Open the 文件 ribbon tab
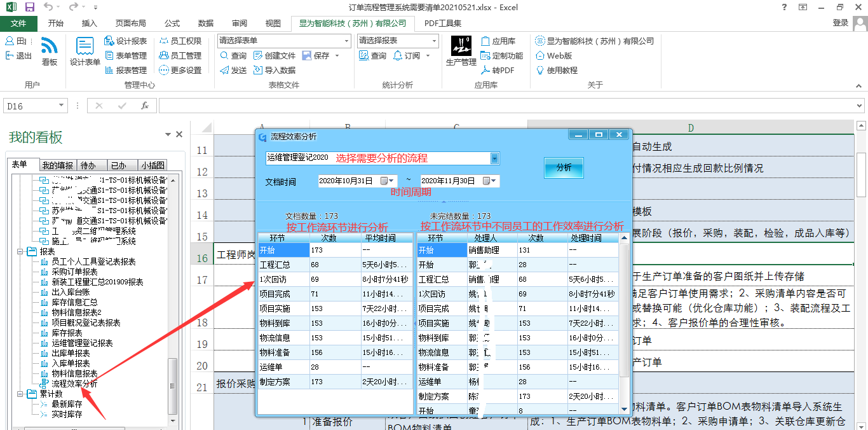868x430 pixels. click(18, 23)
